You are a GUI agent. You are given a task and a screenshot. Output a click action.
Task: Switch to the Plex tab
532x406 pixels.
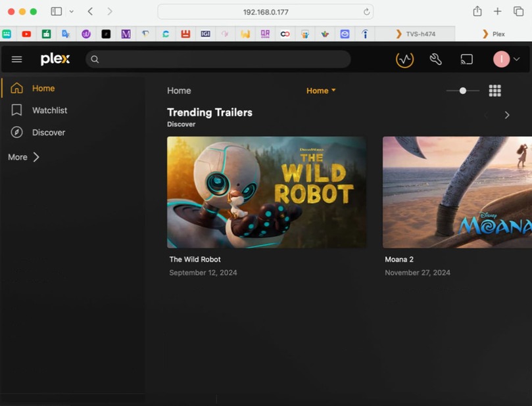coord(494,34)
